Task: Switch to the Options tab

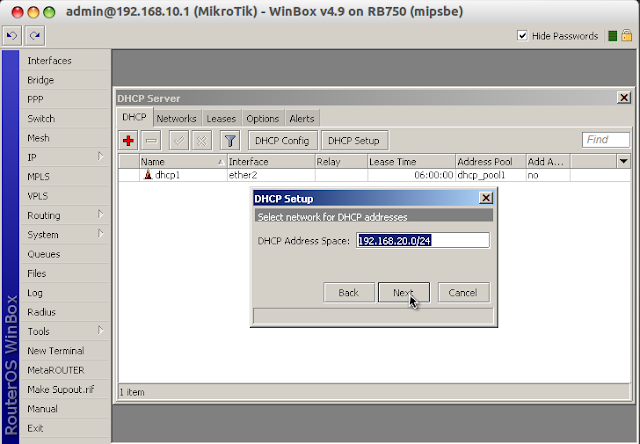Action: (x=262, y=118)
